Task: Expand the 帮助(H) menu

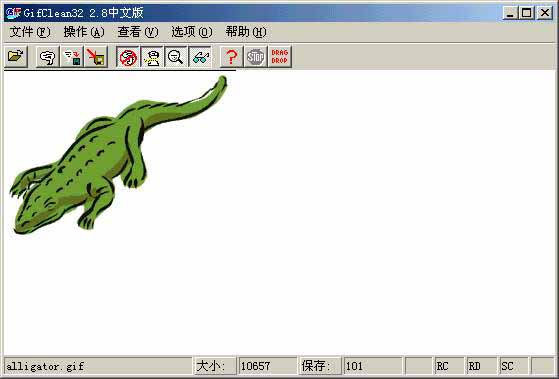Action: (246, 32)
